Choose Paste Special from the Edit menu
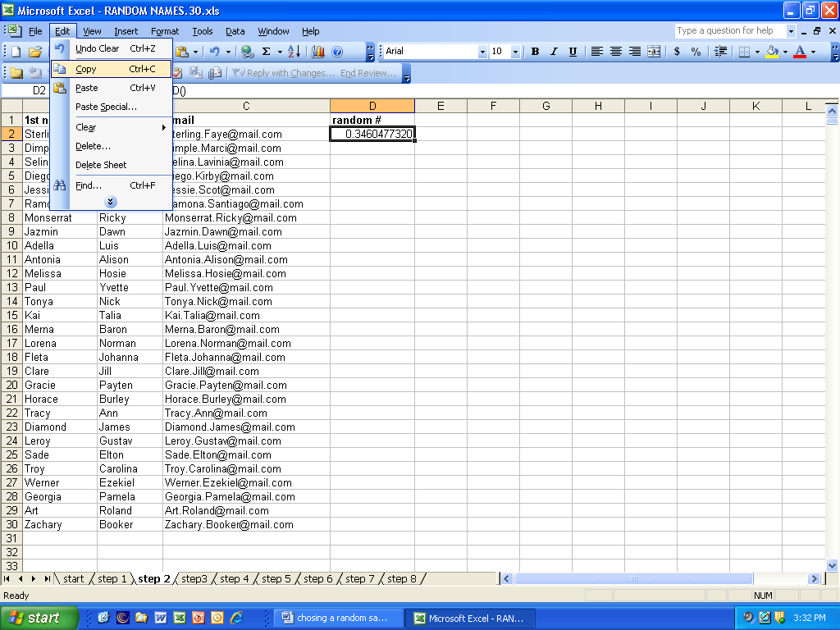The image size is (840, 630). tap(112, 107)
